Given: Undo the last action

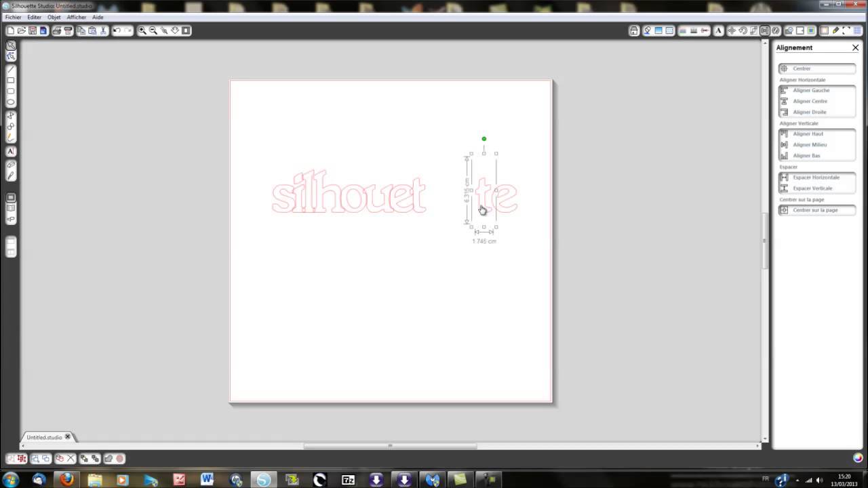Looking at the screenshot, I should [117, 30].
